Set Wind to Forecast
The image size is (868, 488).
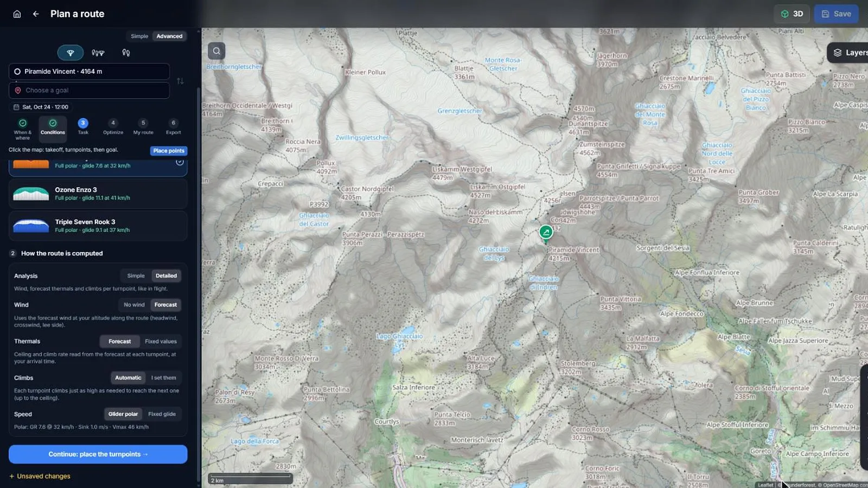click(165, 305)
